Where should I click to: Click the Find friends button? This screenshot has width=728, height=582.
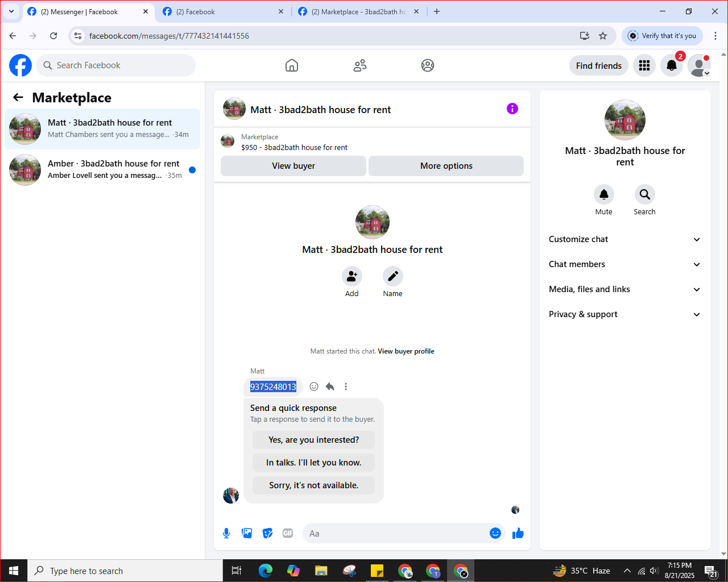[x=599, y=65]
